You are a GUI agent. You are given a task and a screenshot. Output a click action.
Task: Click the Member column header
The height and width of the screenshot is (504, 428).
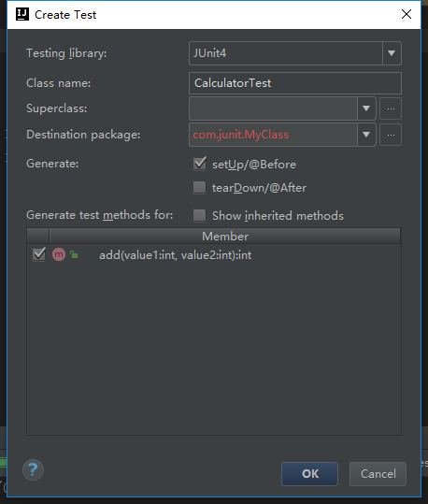[225, 236]
